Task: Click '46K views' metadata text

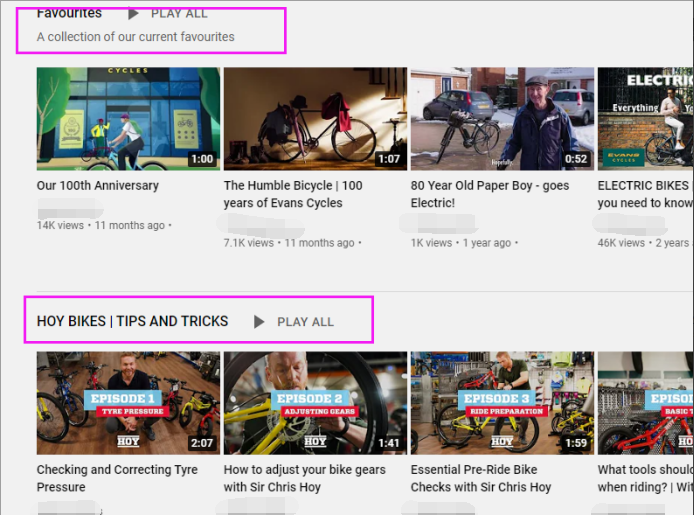Action: [x=621, y=243]
